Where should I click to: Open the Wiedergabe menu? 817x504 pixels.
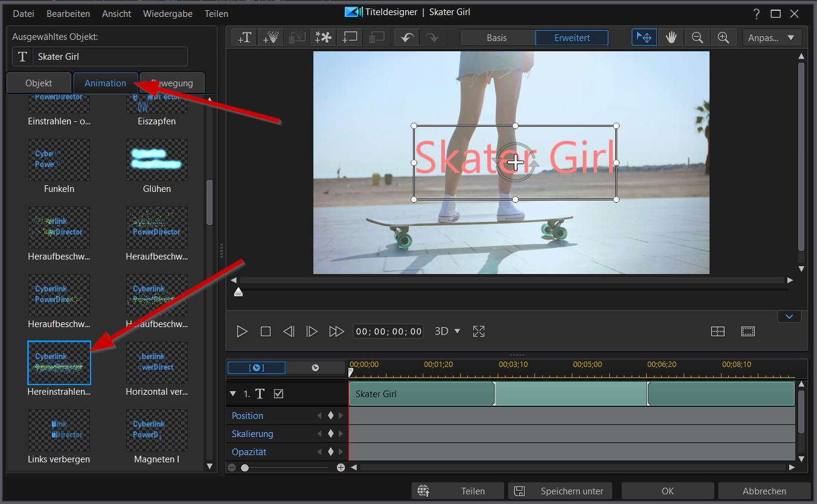coord(167,13)
